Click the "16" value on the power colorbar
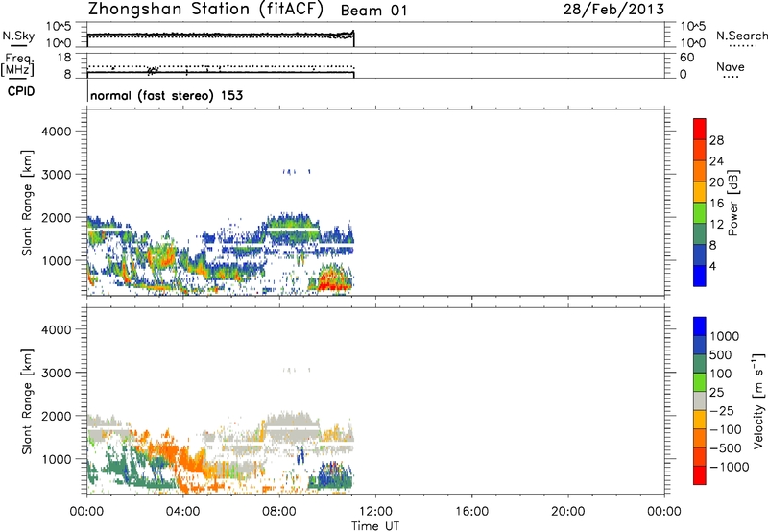Viewport: 768px width, 532px height. click(716, 204)
